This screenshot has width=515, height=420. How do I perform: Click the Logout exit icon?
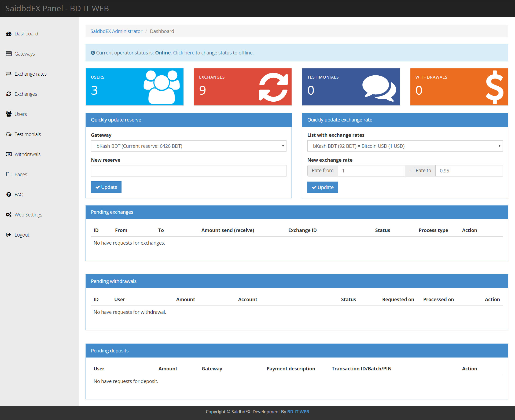pyautogui.click(x=9, y=235)
